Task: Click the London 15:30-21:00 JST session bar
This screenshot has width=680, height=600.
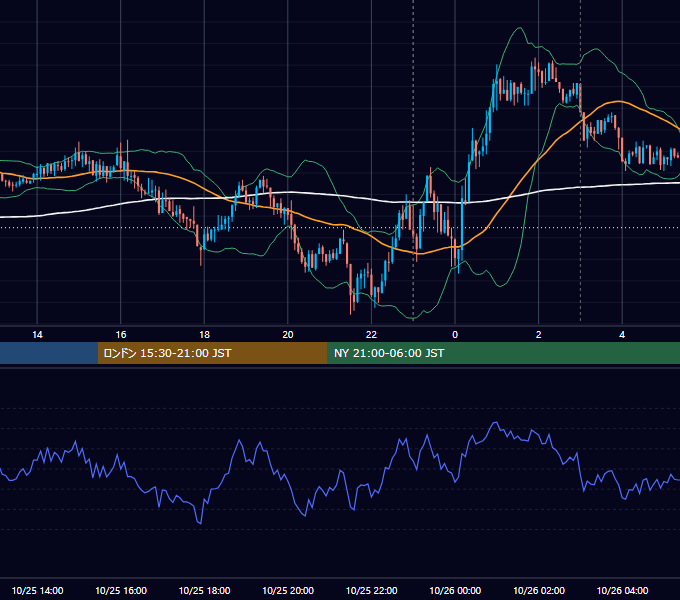Action: [212, 353]
